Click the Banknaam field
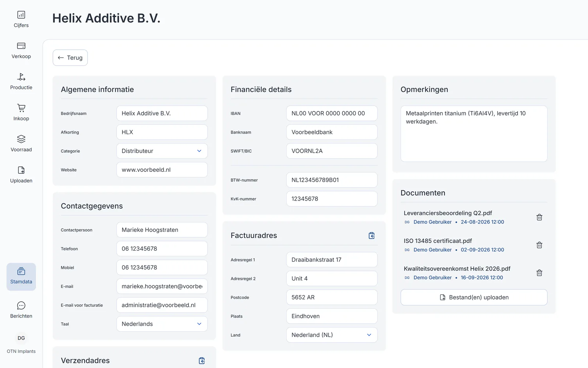 (x=332, y=132)
